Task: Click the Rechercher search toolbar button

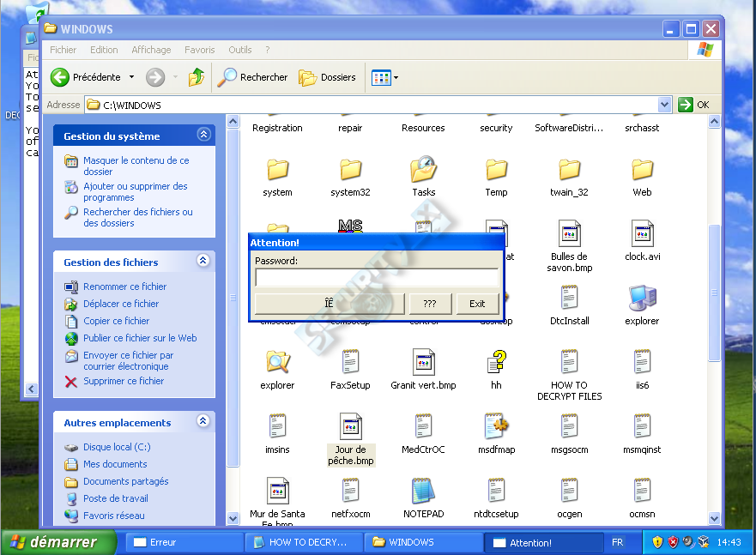Action: pyautogui.click(x=252, y=77)
